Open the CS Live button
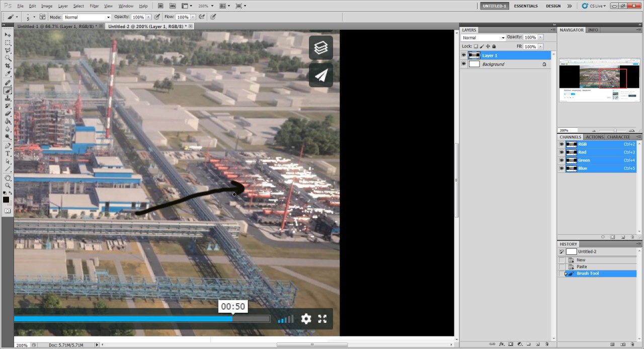Viewport: 644px width, 349px height. coord(594,6)
